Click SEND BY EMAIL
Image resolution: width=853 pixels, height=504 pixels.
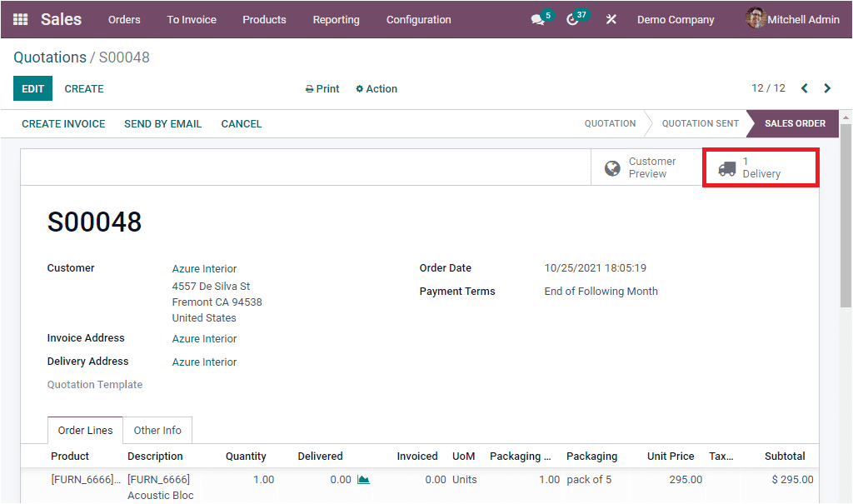(162, 123)
